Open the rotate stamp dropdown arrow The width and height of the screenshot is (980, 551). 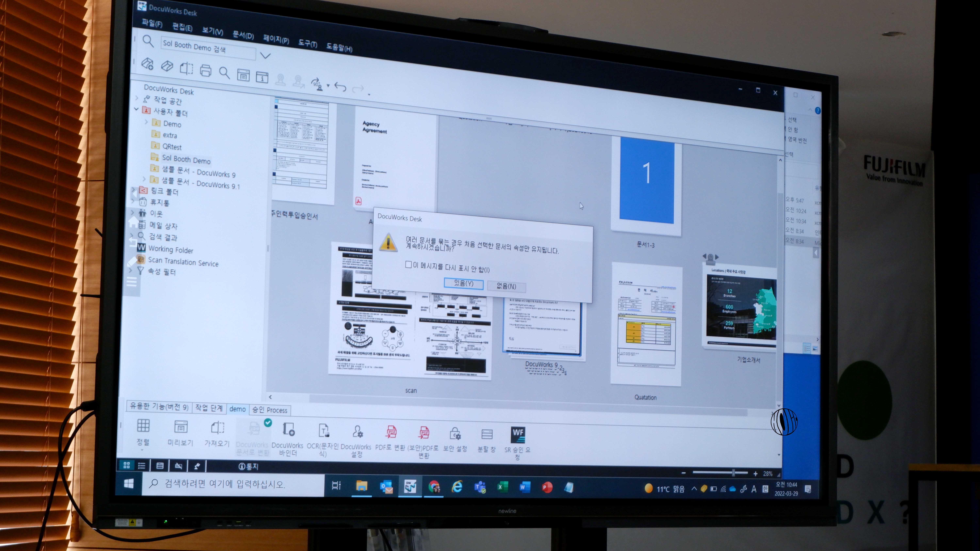coord(328,85)
